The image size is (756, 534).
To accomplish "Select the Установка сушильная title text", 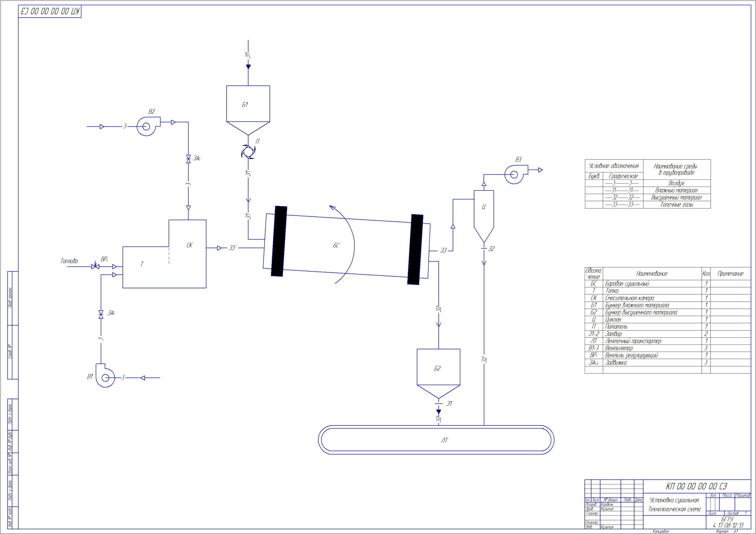I will tap(674, 500).
